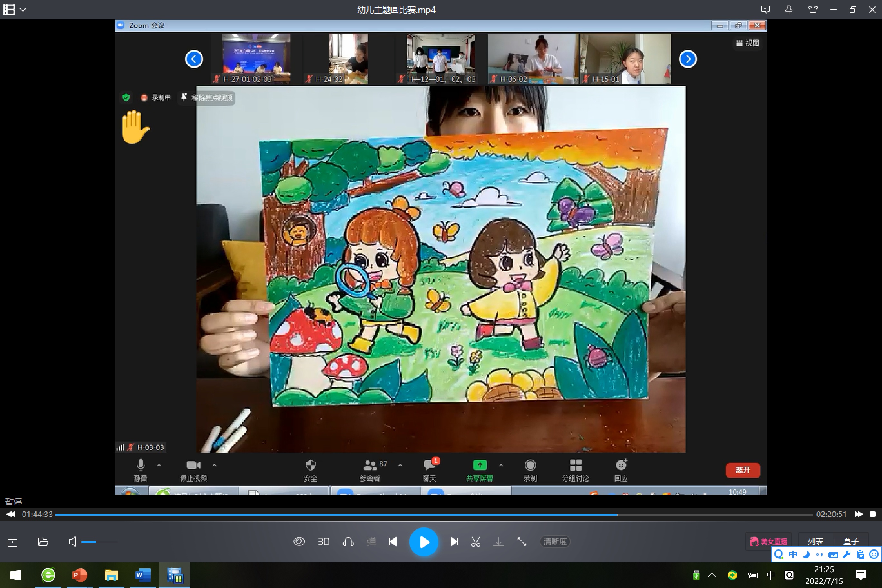882x588 pixels.
Task: Seek along the video progress bar
Action: pyautogui.click(x=434, y=514)
